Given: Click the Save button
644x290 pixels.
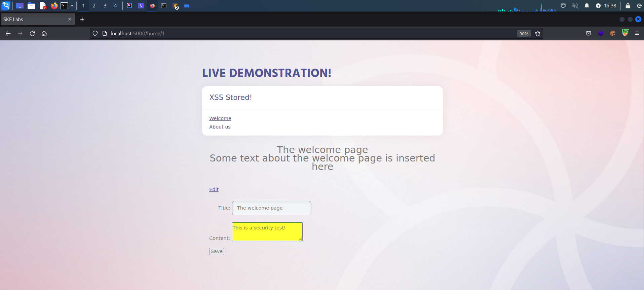Looking at the screenshot, I should tap(217, 251).
